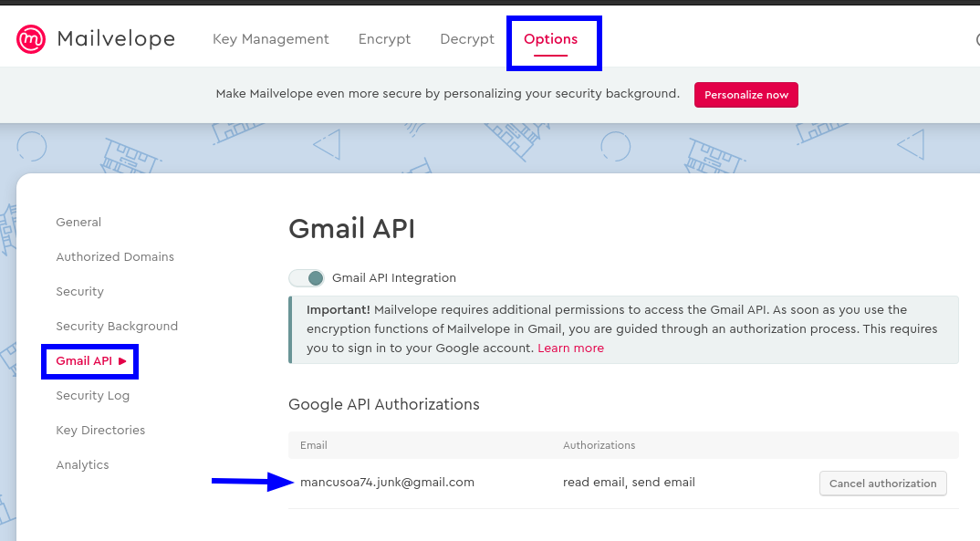This screenshot has height=541, width=980.
Task: Click the Mailvelope logo icon
Action: click(31, 39)
